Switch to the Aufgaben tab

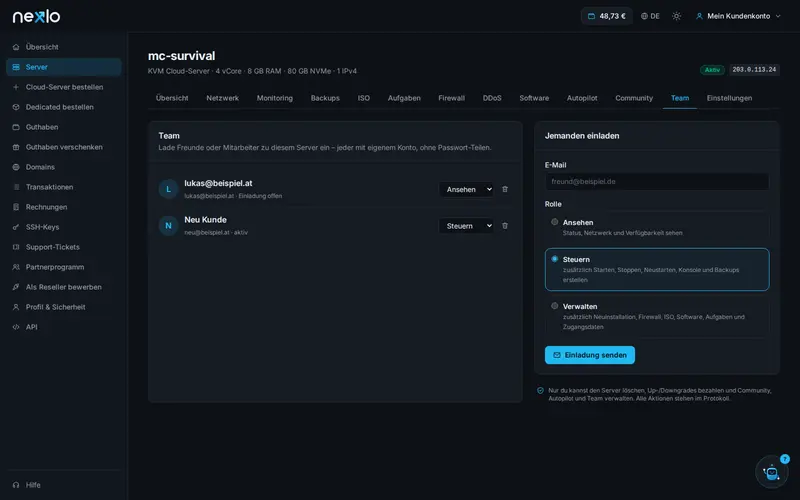[x=404, y=98]
